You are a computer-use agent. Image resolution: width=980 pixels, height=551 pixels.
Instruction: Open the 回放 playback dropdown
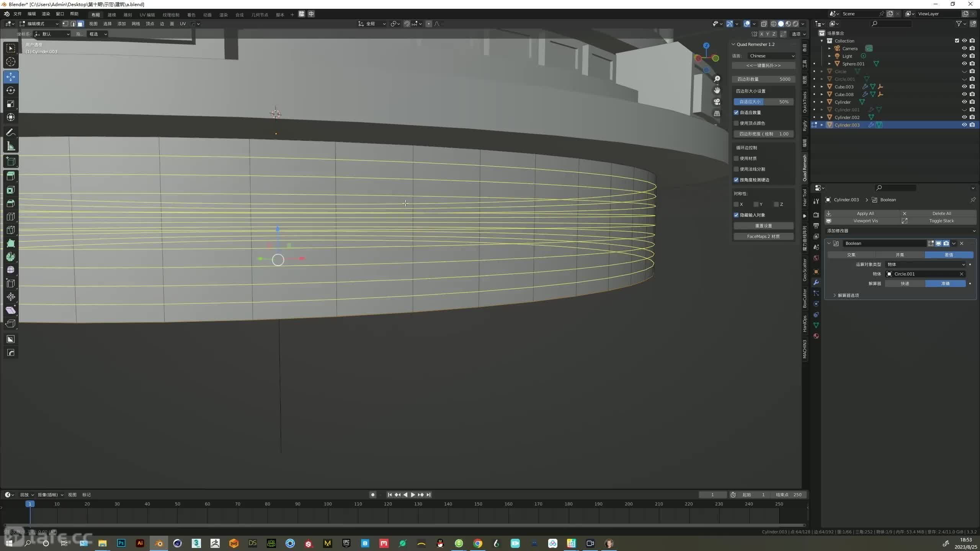click(27, 495)
